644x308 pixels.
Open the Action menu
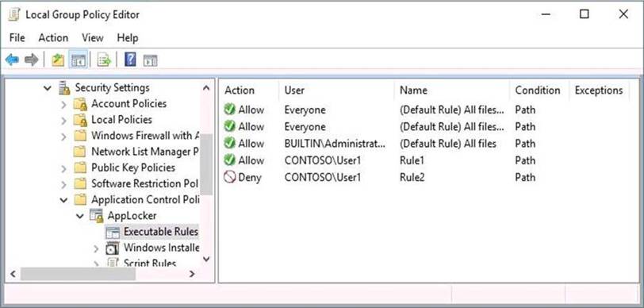53,38
